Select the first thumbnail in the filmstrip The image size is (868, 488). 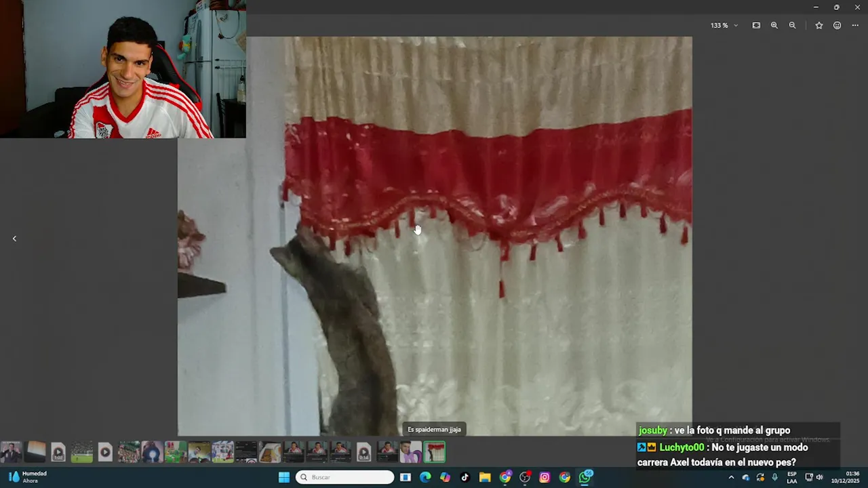coord(11,452)
